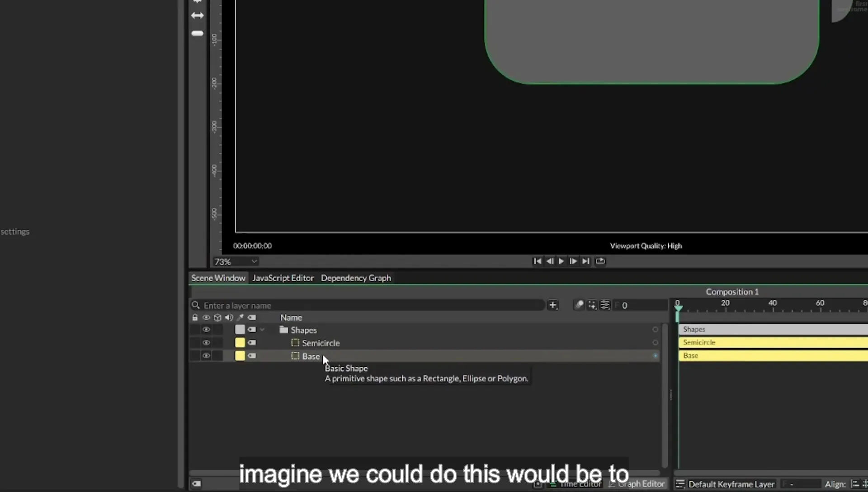
Task: Click the layer name search field
Action: [367, 306]
